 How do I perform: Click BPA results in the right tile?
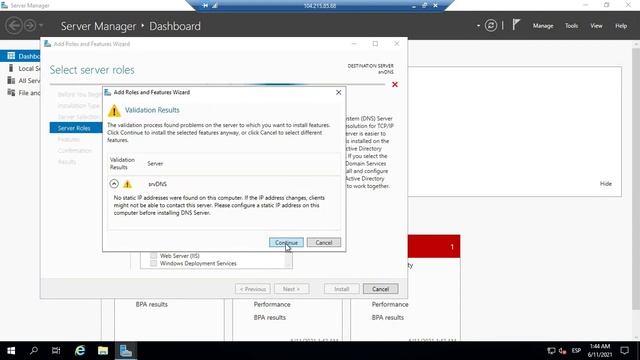coord(387,318)
